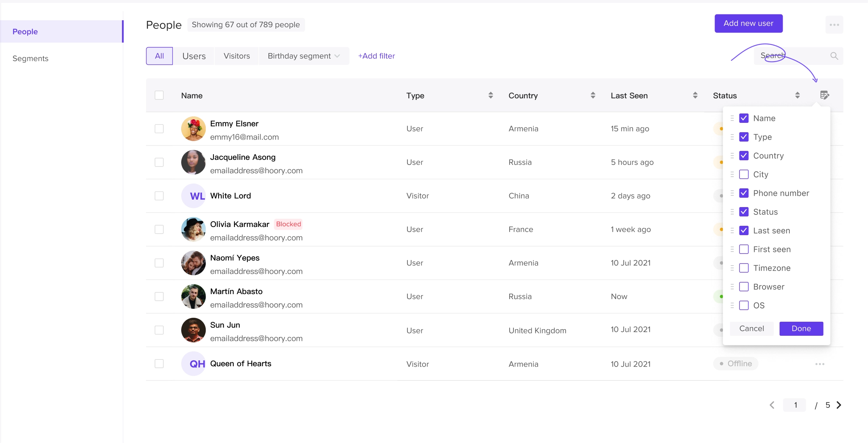Image resolution: width=868 pixels, height=443 pixels.
Task: Select the row checkbox for White Lord
Action: pyautogui.click(x=159, y=196)
